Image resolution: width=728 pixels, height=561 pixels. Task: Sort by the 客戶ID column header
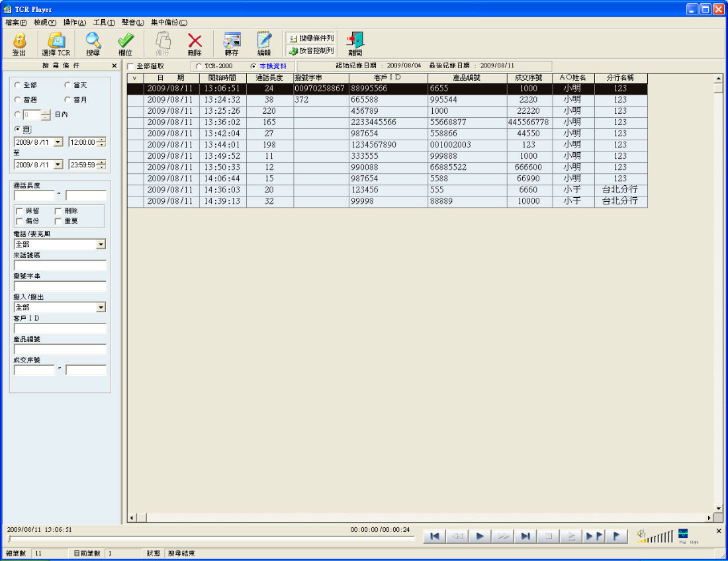point(388,78)
